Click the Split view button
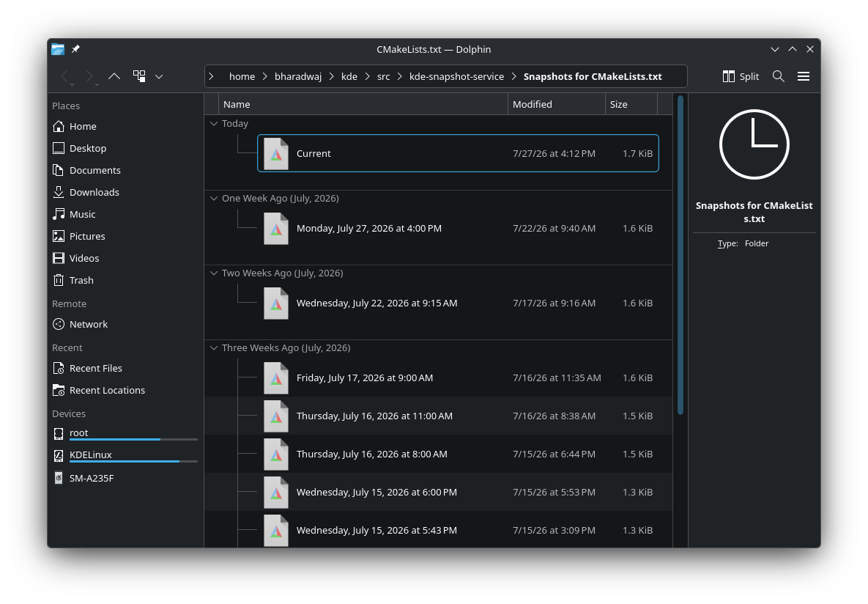Screen dimensions: 868x604 [x=741, y=76]
